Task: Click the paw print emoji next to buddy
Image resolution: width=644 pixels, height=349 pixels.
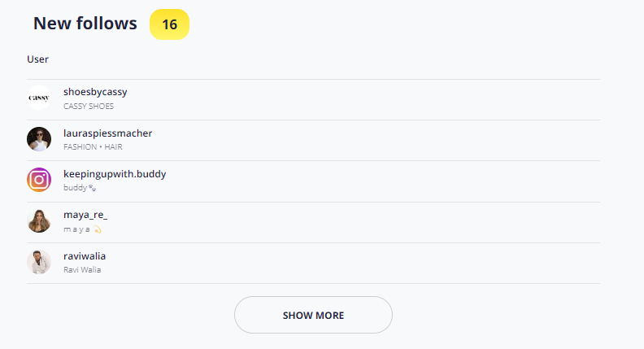Action: [93, 188]
